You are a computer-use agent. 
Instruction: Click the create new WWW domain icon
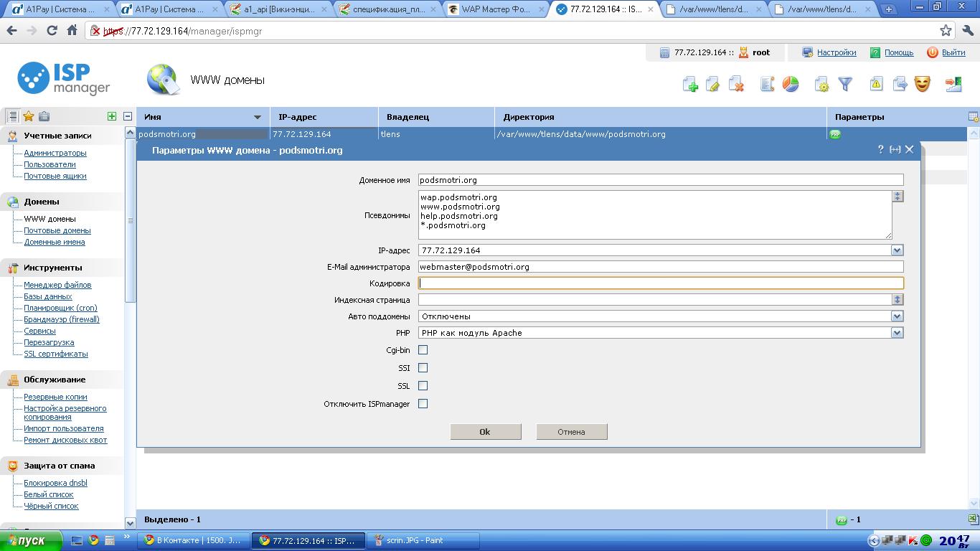(x=690, y=84)
